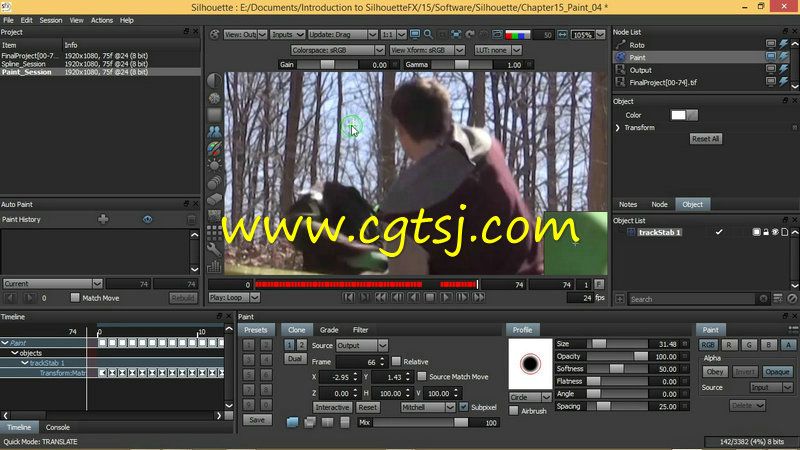Open the View: Output dropdown
800x450 pixels.
(245, 35)
